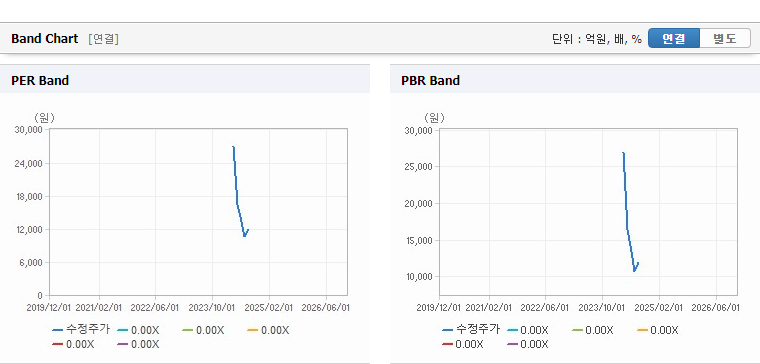Switch to the 별도 separate view

coord(725,38)
